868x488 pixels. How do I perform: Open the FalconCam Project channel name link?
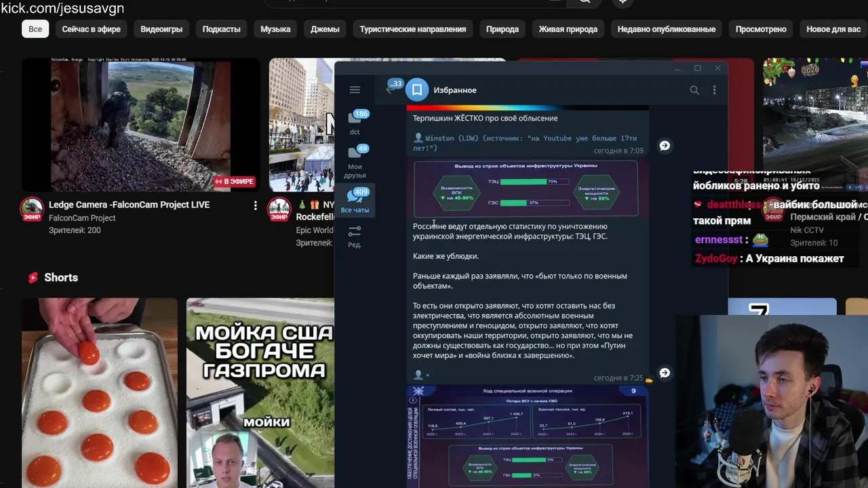click(x=82, y=218)
